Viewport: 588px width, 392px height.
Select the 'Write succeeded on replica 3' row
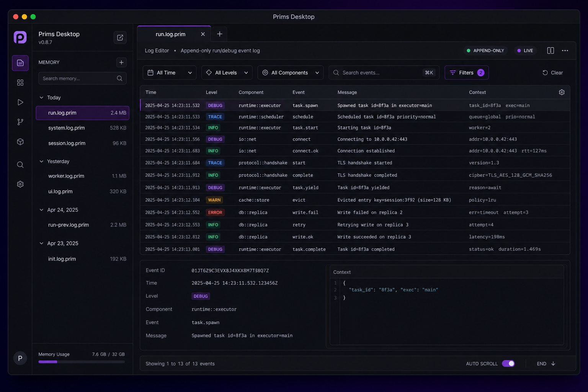355,237
